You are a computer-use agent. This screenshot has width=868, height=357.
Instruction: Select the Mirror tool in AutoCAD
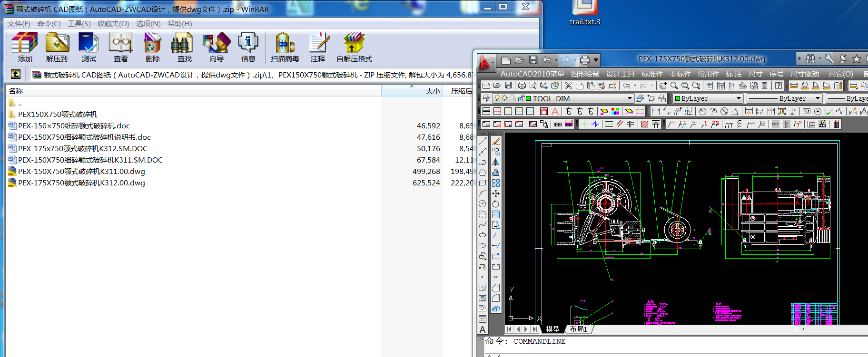coord(496,162)
